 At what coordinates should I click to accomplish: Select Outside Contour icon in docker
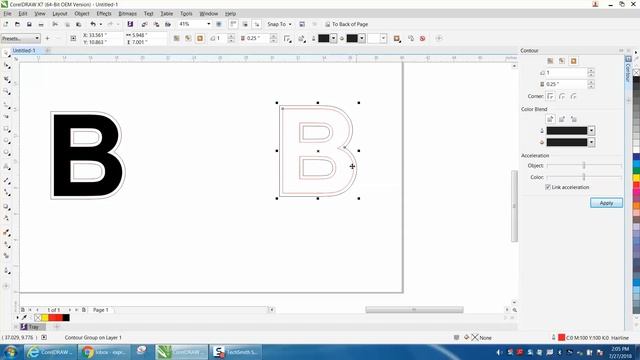point(573,61)
